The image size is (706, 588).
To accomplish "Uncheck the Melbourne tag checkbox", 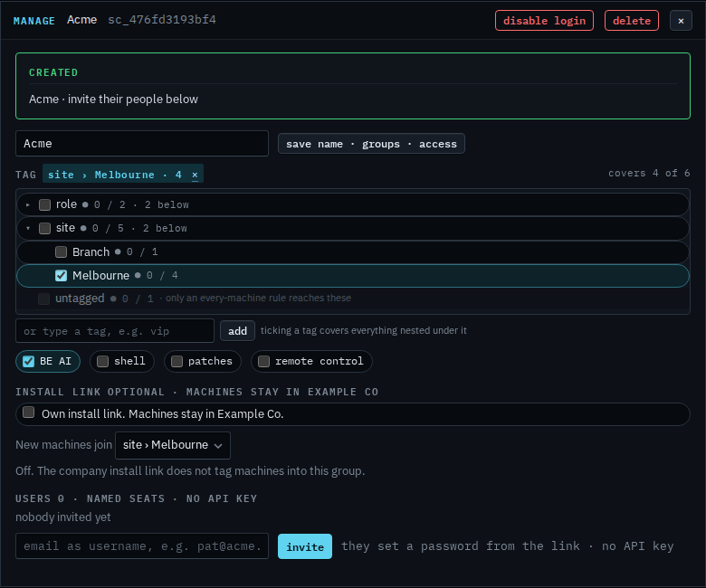I will click(61, 275).
